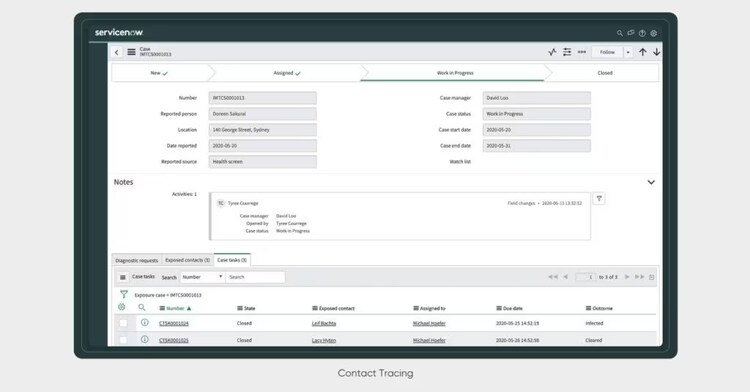Open the Leif Bachta exposed contact link
The image size is (750, 392).
point(324,324)
